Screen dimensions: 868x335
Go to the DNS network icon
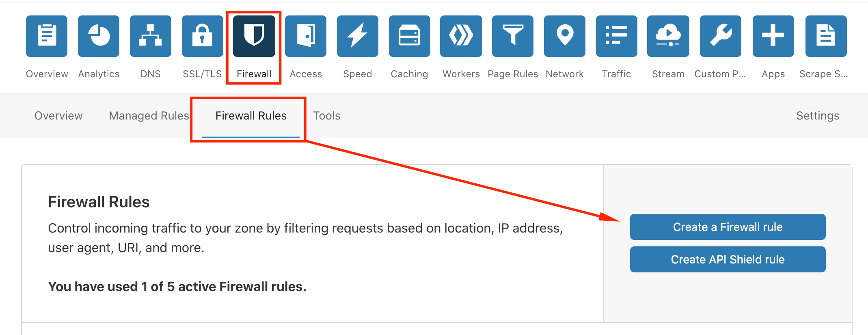(x=150, y=36)
